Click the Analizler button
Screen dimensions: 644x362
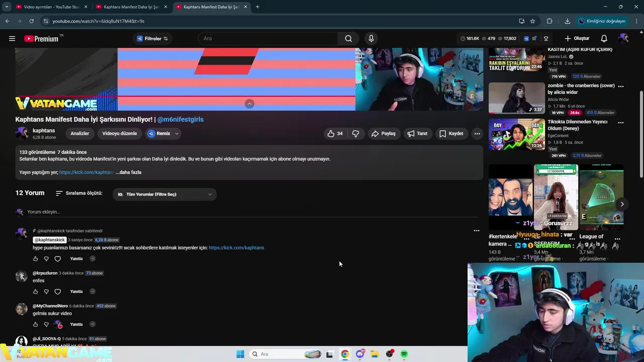click(79, 134)
